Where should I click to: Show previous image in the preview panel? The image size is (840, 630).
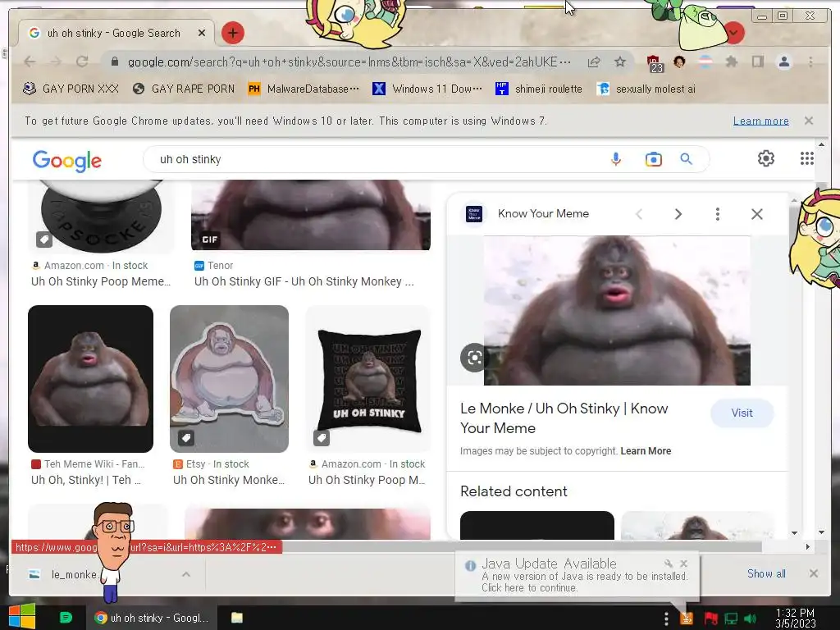pos(638,214)
